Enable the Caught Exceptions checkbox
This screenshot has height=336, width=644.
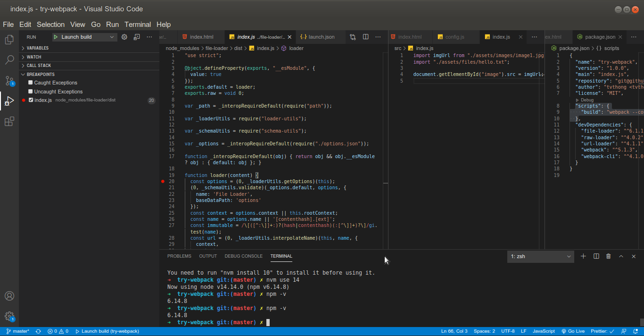click(31, 83)
